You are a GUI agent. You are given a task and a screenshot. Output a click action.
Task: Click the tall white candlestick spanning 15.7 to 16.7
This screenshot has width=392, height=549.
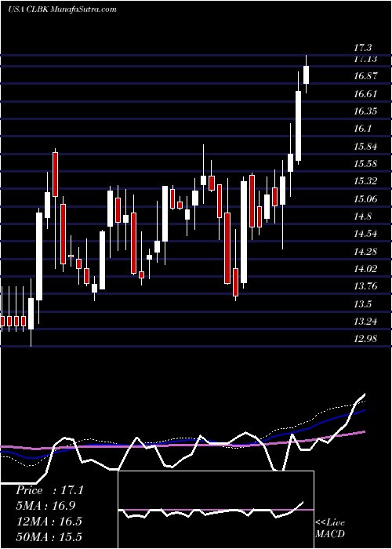[x=298, y=126]
